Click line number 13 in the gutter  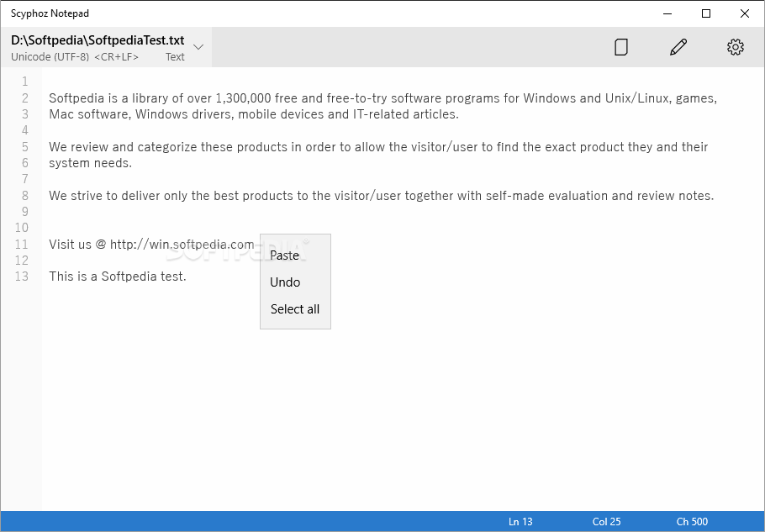click(22, 277)
